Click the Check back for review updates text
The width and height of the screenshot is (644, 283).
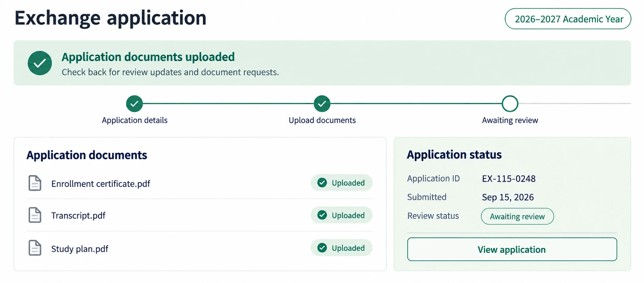tap(170, 72)
